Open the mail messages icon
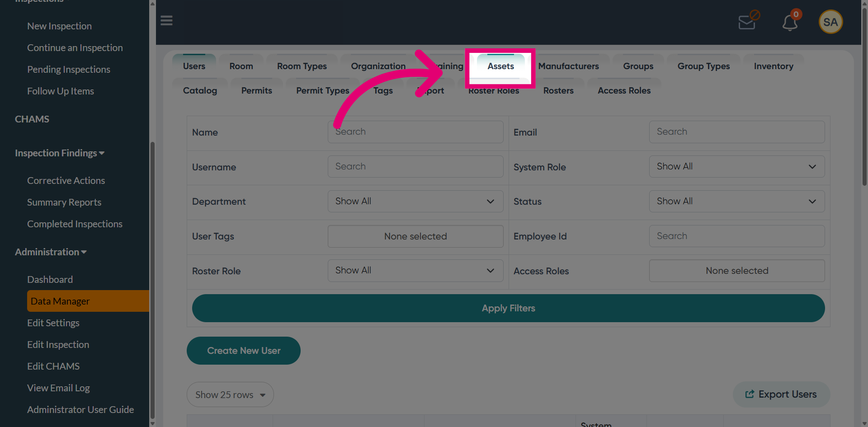The height and width of the screenshot is (427, 868). click(x=749, y=20)
